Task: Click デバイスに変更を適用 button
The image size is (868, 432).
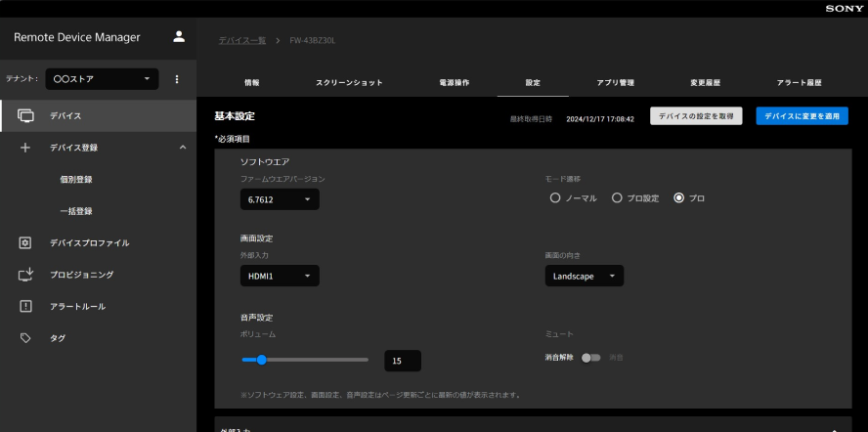Action: (802, 115)
